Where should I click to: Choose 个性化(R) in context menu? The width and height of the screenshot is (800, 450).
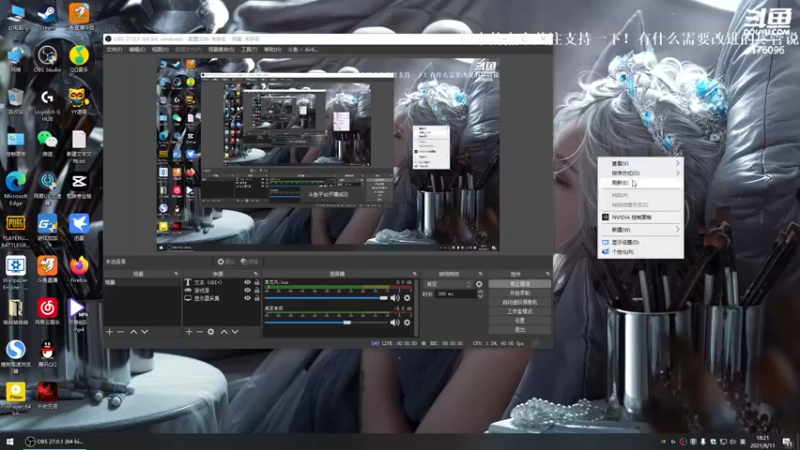(x=640, y=252)
